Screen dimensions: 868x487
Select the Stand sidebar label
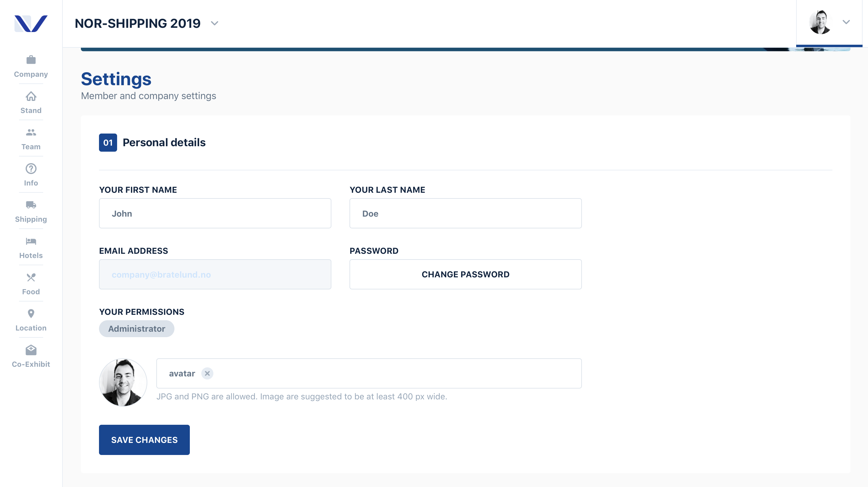tap(31, 110)
